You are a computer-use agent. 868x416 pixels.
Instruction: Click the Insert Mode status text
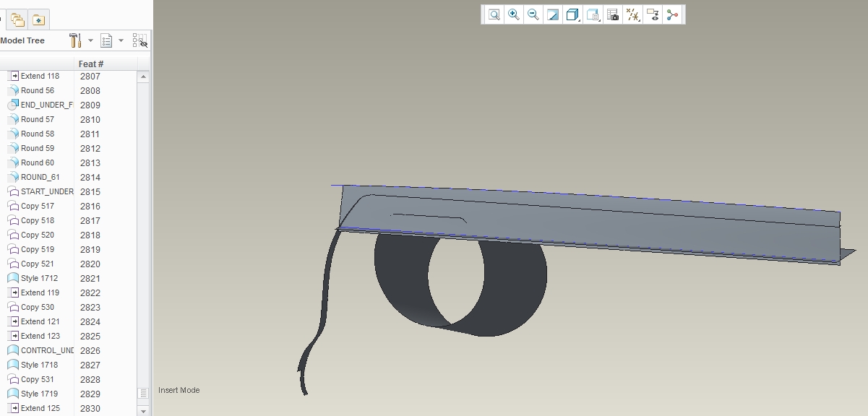point(179,390)
